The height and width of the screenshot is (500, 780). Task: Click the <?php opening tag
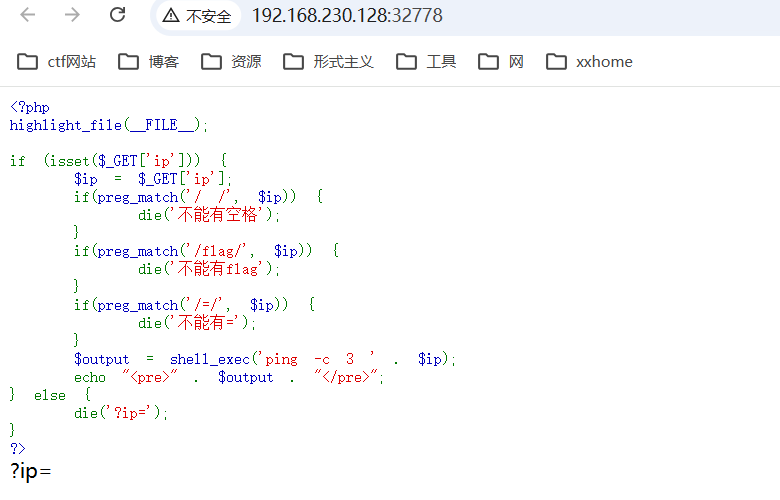30,107
